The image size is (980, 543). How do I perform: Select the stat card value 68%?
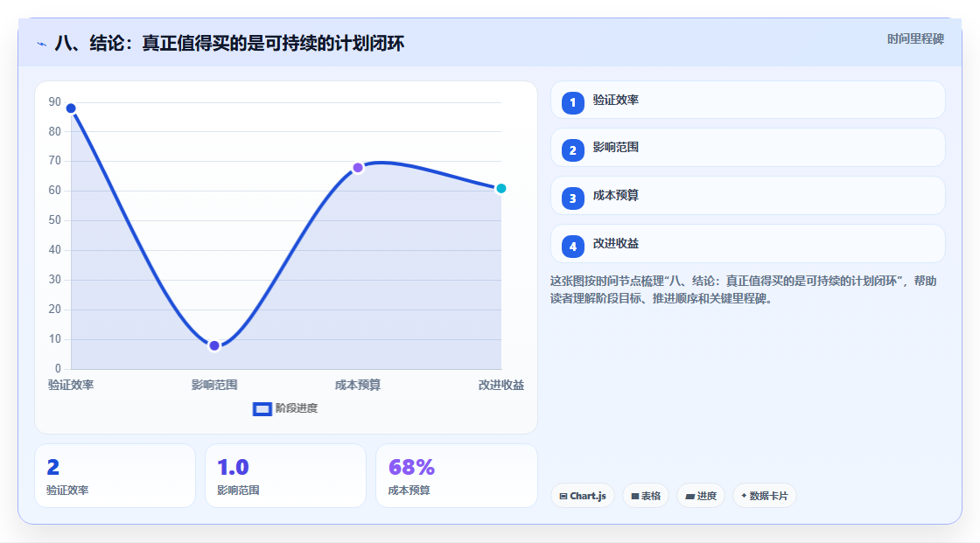(x=411, y=468)
